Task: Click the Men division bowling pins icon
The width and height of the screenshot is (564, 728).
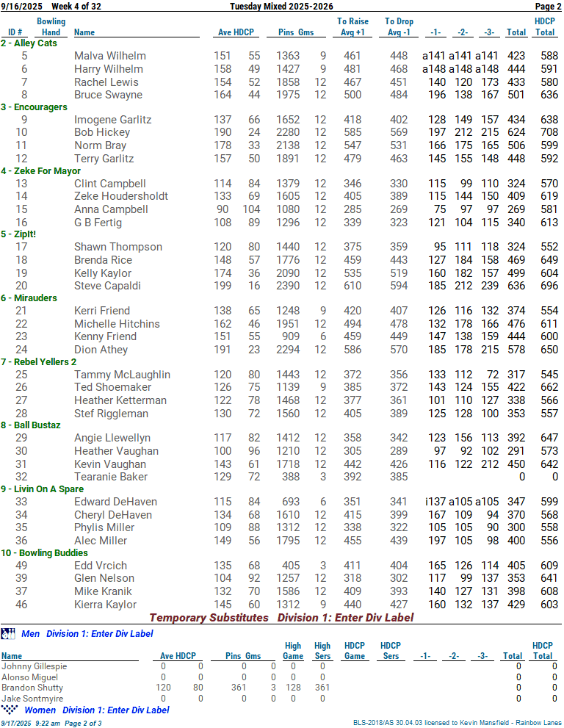Action: [x=8, y=634]
